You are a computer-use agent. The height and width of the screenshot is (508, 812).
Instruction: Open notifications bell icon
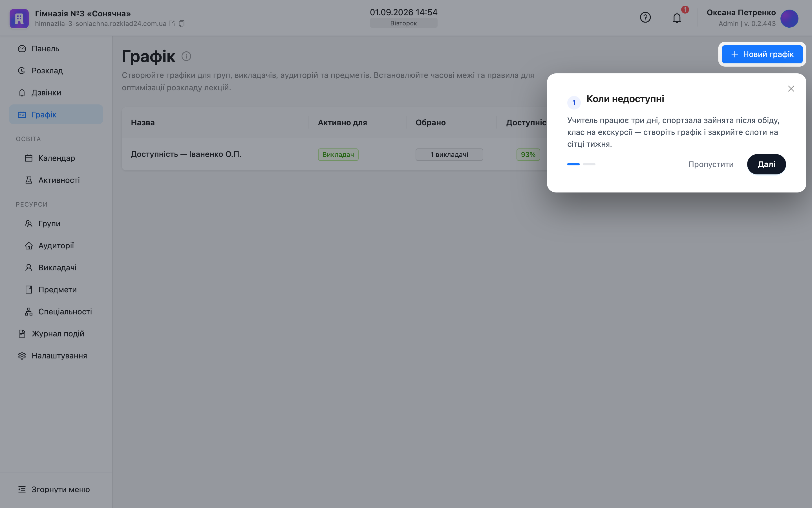(x=677, y=18)
